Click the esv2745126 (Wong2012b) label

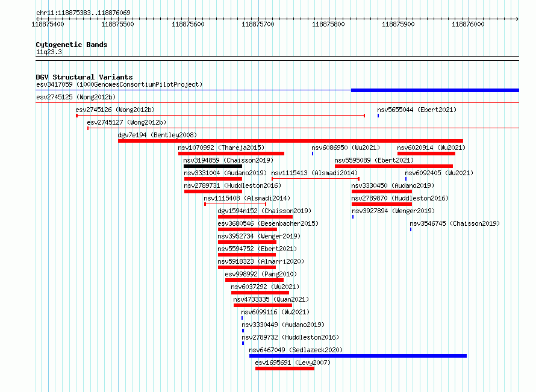tap(115, 110)
